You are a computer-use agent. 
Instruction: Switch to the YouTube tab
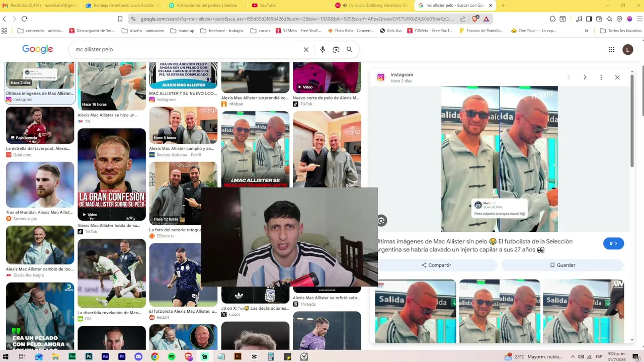click(288, 6)
